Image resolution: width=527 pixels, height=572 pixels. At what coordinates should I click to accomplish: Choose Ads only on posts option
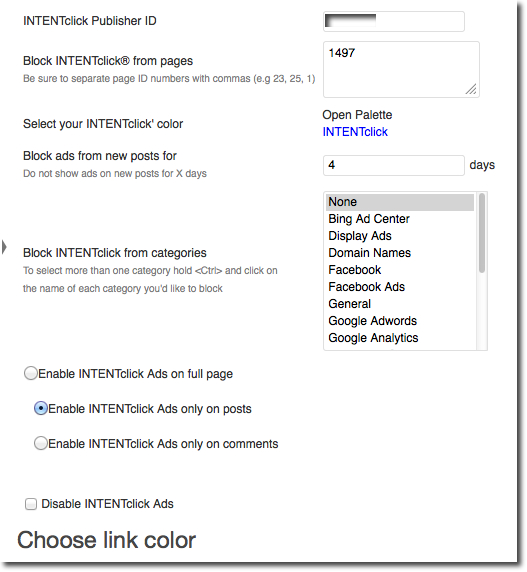[x=41, y=409]
